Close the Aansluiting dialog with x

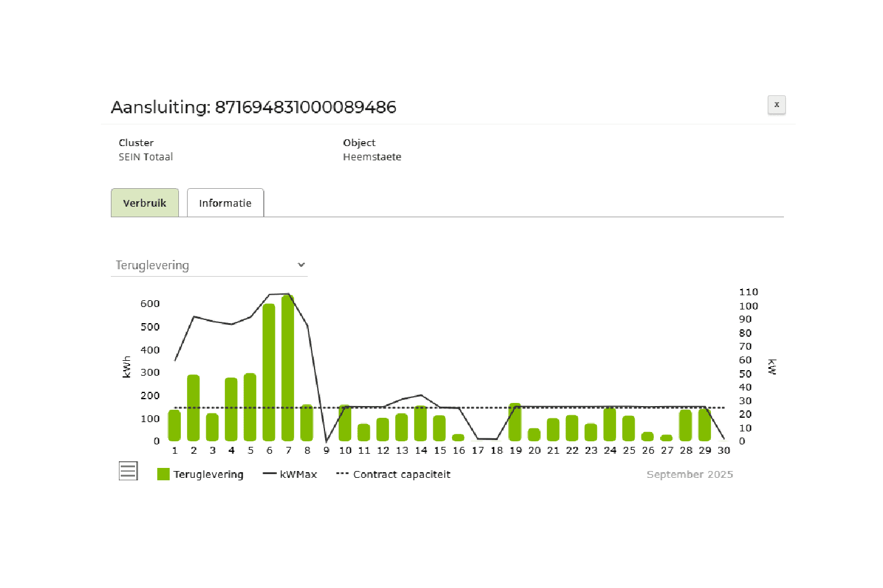pos(776,105)
